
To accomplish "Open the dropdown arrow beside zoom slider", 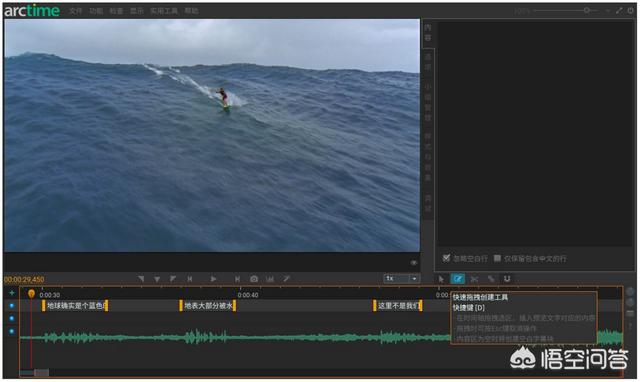I will (608, 11).
